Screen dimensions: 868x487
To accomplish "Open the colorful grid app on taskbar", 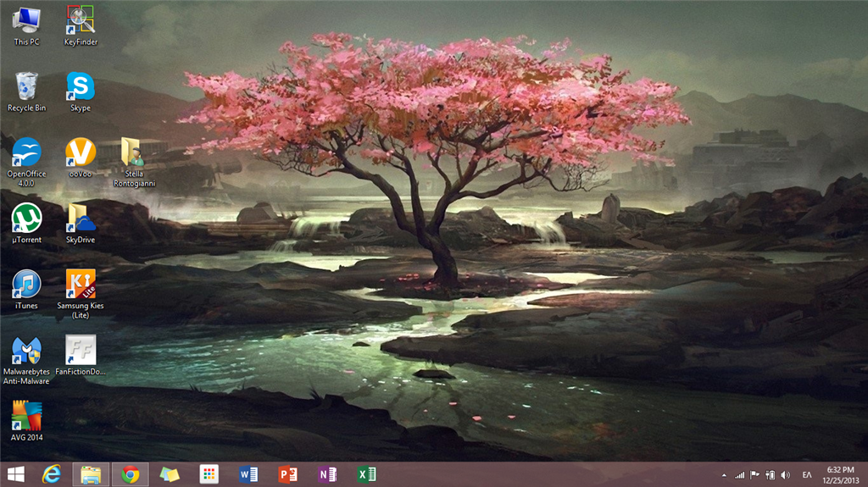I will coord(209,474).
